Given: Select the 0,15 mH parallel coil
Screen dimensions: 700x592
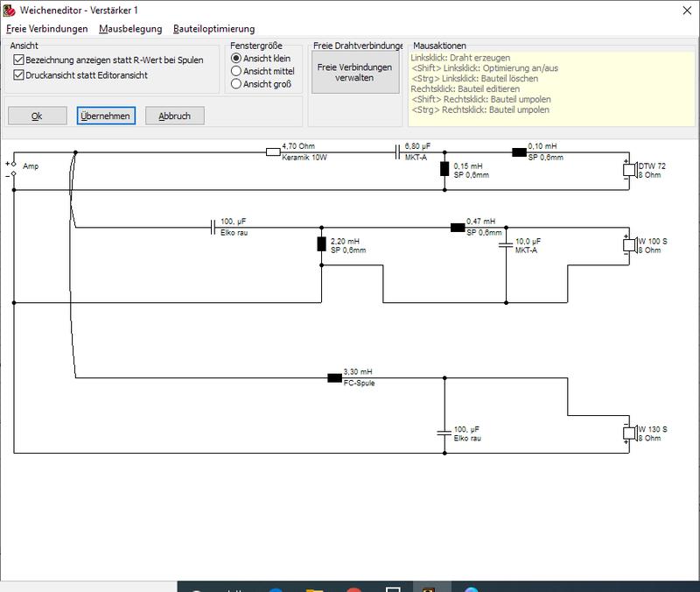Looking at the screenshot, I should point(444,169).
